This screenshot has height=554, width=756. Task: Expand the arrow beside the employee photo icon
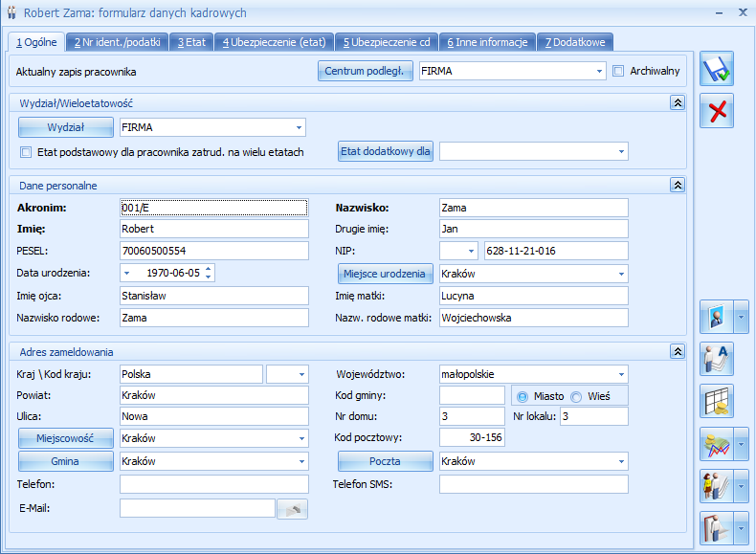(741, 317)
